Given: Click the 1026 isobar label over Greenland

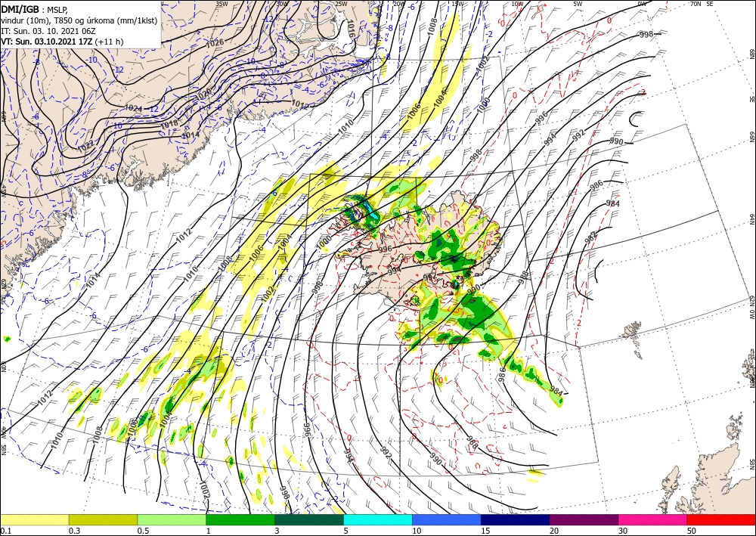Looking at the screenshot, I should tap(215, 43).
